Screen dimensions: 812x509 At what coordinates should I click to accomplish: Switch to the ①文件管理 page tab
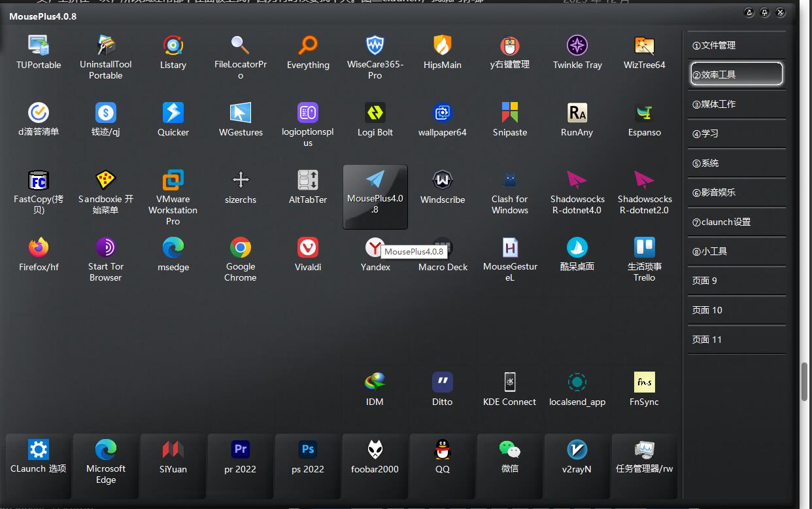(x=736, y=45)
